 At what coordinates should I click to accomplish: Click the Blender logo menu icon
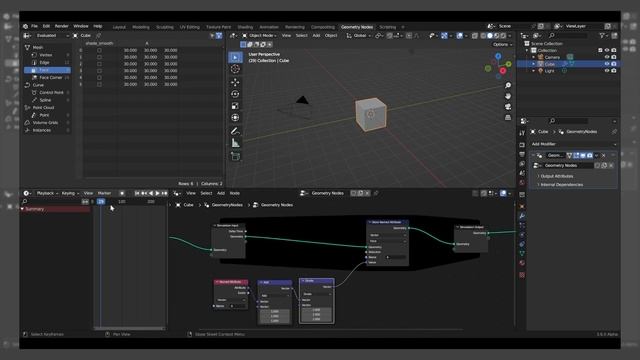click(25, 26)
